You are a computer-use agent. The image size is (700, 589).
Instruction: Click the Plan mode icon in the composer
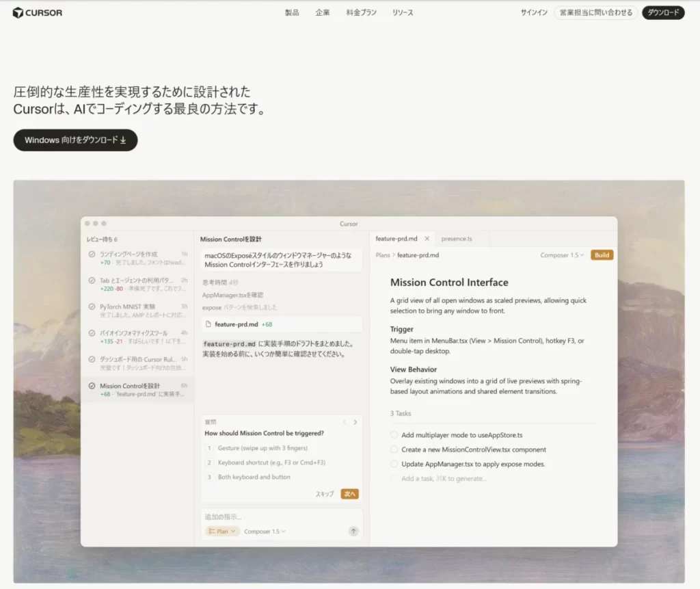212,532
